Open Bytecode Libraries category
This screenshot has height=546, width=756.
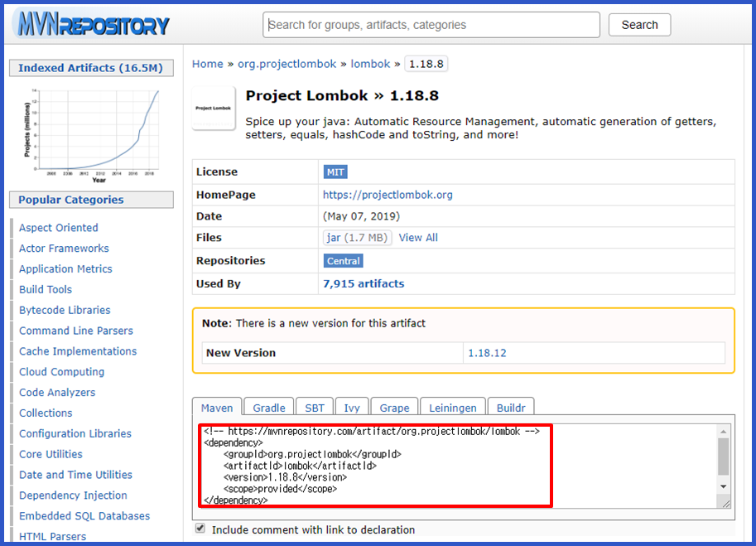[65, 310]
